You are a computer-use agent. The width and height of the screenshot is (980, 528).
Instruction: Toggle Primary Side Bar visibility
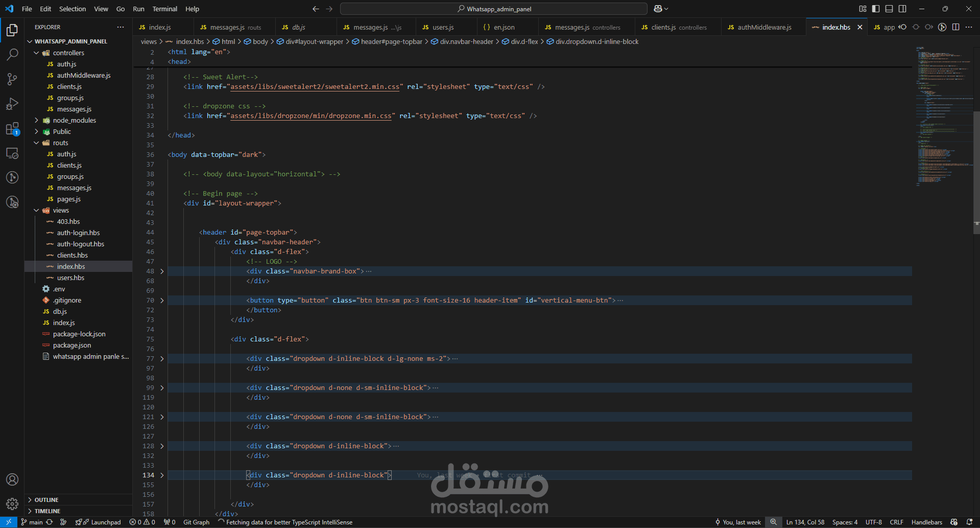[876, 9]
